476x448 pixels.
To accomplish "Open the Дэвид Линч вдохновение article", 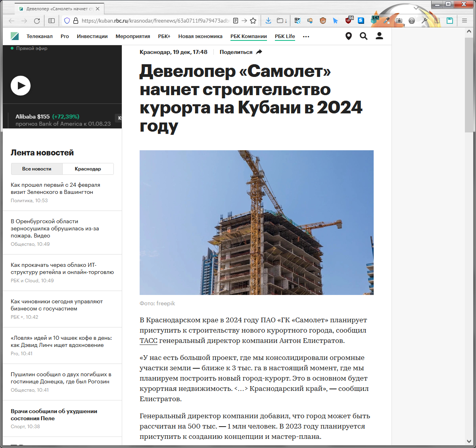I will (x=61, y=341).
